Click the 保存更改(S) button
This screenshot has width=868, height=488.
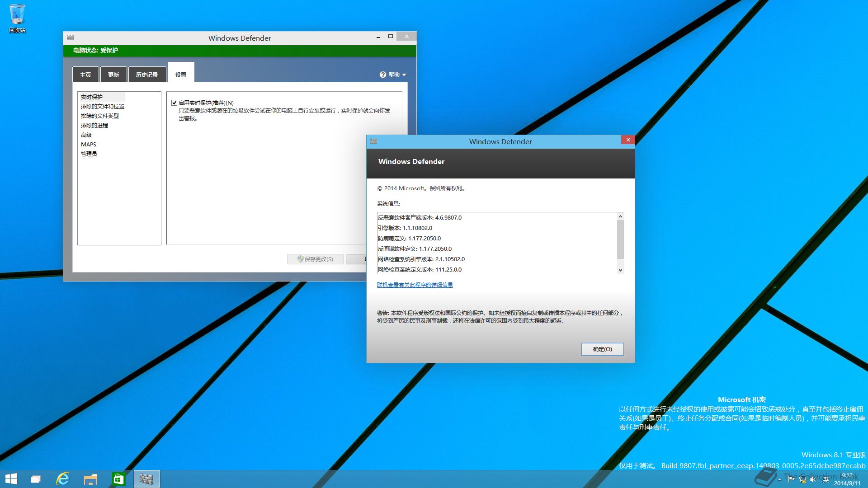click(315, 259)
